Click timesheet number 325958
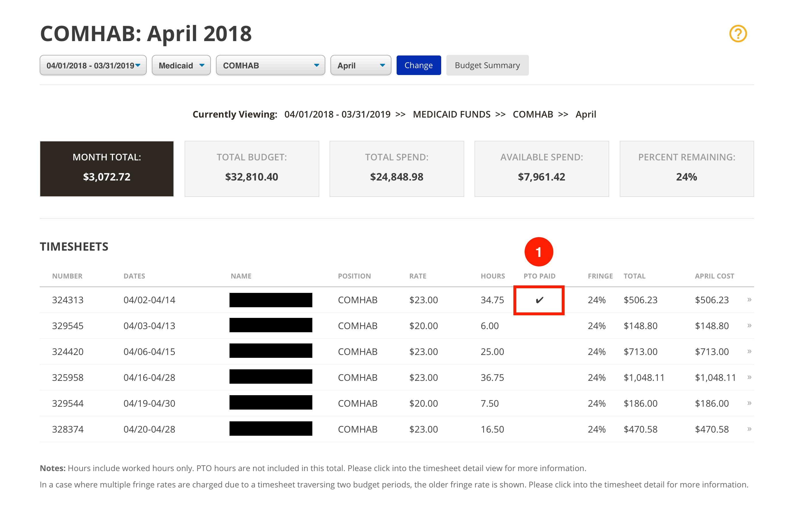 tap(68, 377)
